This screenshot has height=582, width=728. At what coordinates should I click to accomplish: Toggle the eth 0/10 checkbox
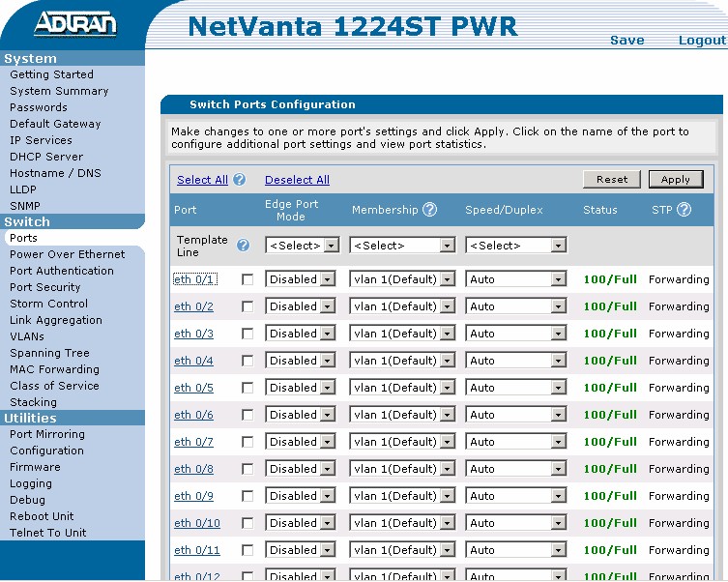tap(248, 523)
